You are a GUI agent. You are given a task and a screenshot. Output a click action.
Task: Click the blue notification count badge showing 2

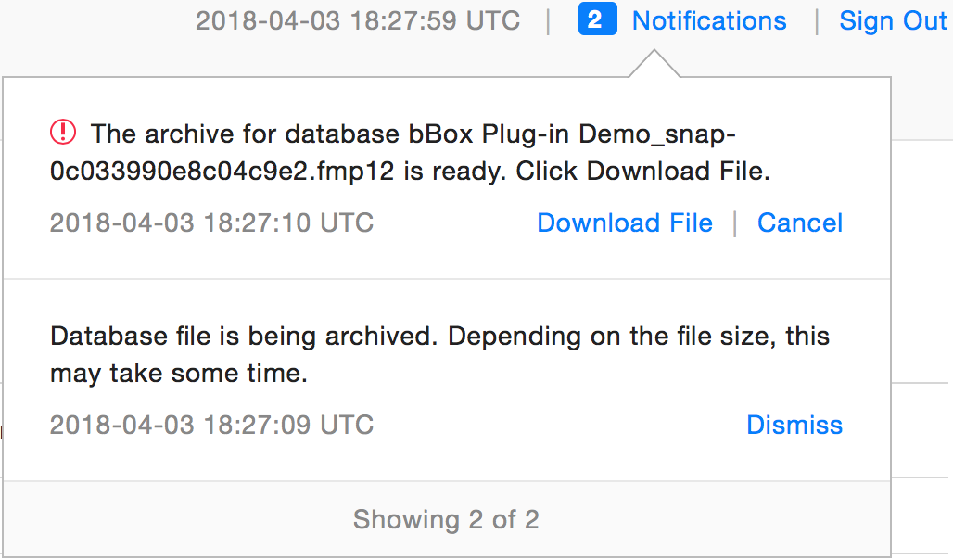click(x=597, y=19)
